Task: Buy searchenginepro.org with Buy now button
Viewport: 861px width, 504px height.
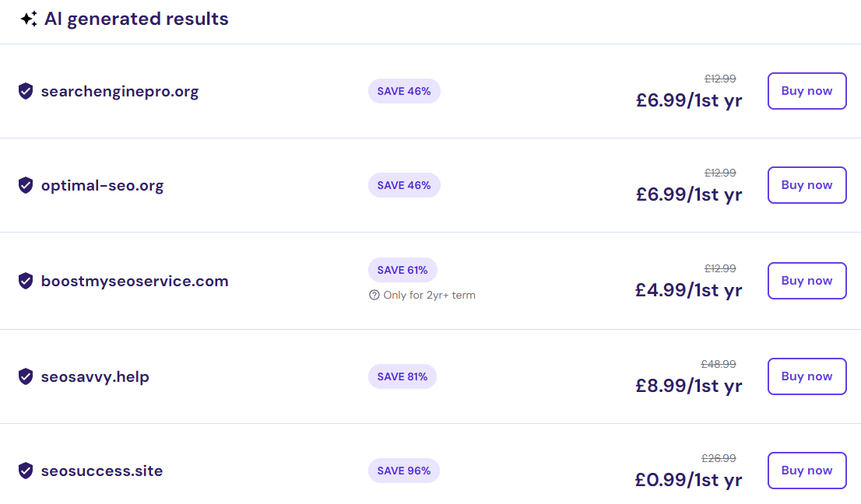Action: click(807, 91)
